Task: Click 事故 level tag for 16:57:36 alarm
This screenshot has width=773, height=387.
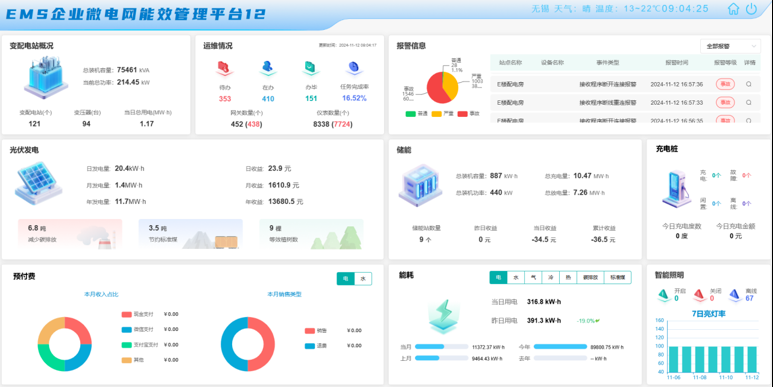Action: (x=725, y=84)
